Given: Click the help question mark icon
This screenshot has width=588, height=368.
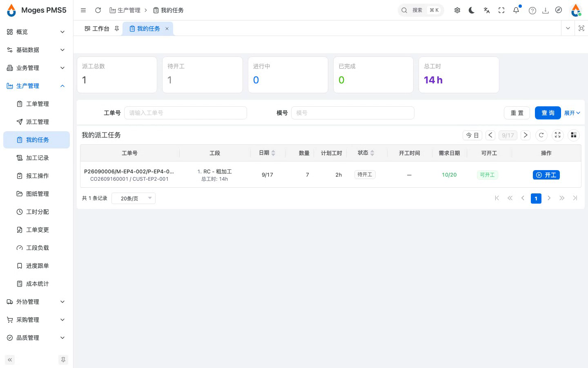Looking at the screenshot, I should pyautogui.click(x=532, y=10).
